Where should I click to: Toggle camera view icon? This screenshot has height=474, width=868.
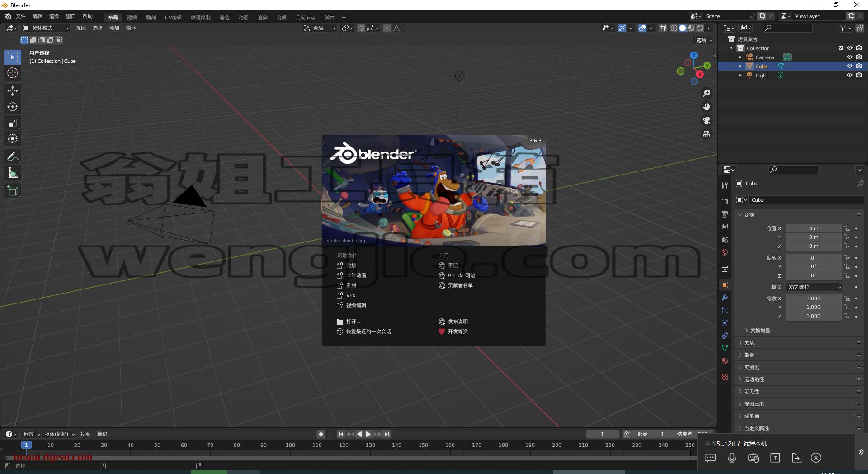coord(707,120)
